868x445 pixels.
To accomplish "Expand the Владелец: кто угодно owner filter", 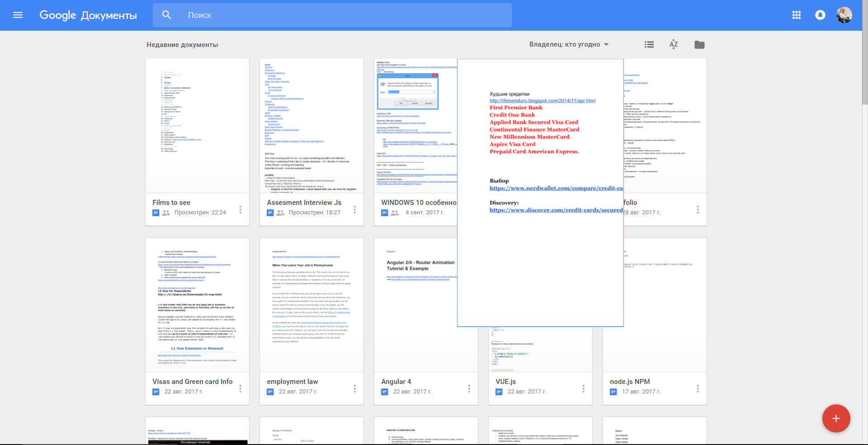I will coord(569,44).
